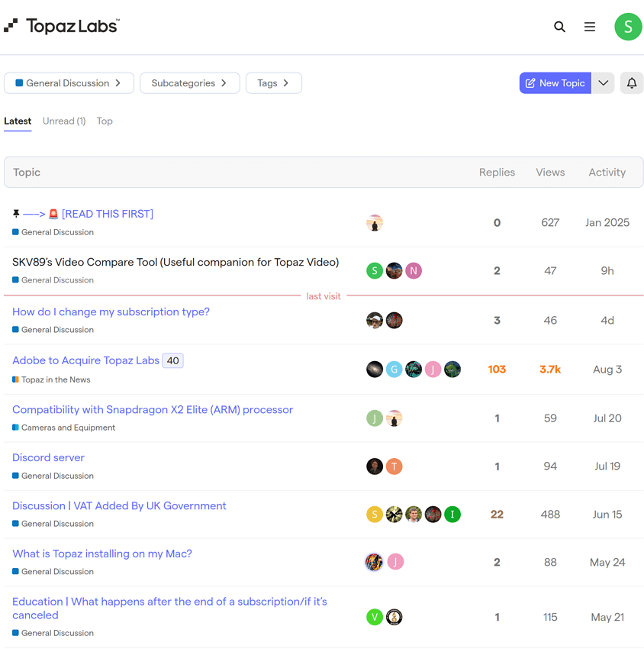Click General Discussion label under Discord server

pos(53,476)
